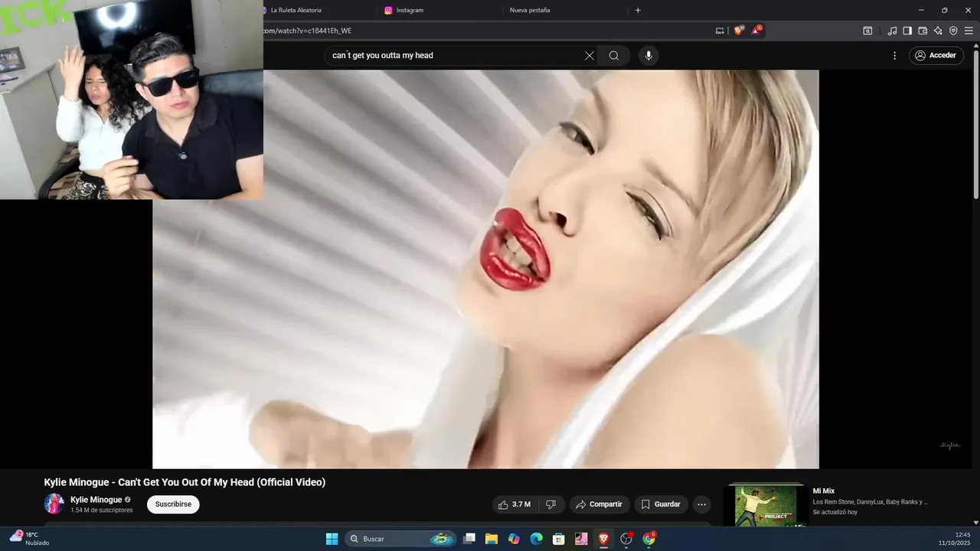The image size is (980, 551).
Task: Click the video title text
Action: [185, 482]
